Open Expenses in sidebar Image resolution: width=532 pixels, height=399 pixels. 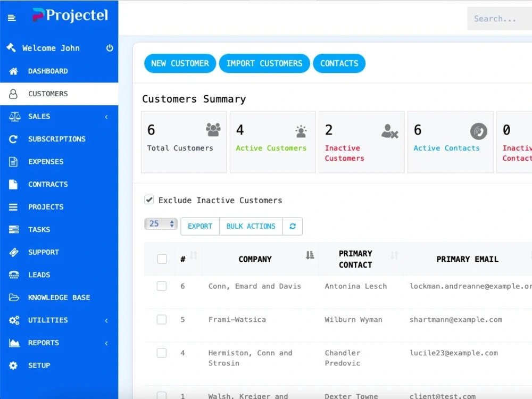pos(59,162)
